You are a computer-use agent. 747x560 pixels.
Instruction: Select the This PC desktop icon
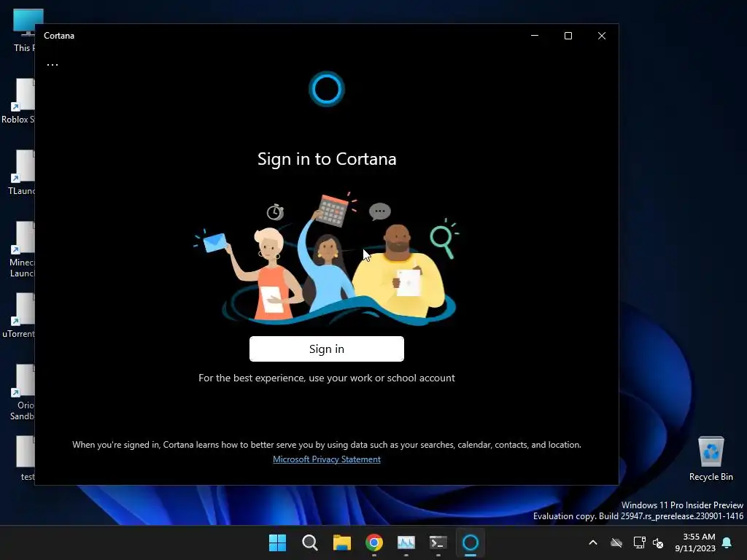click(x=23, y=31)
